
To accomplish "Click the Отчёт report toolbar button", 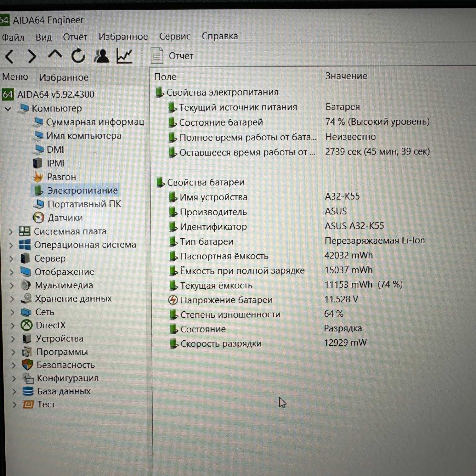I will pyautogui.click(x=172, y=56).
